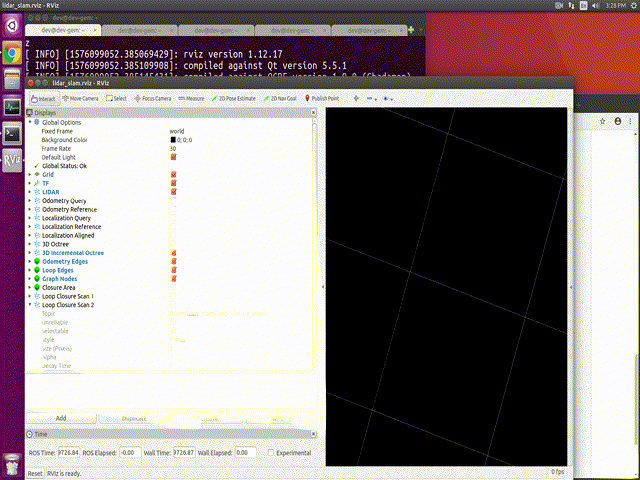Collapse the Global Options tree node
Image resolution: width=640 pixels, height=480 pixels.
coord(30,122)
